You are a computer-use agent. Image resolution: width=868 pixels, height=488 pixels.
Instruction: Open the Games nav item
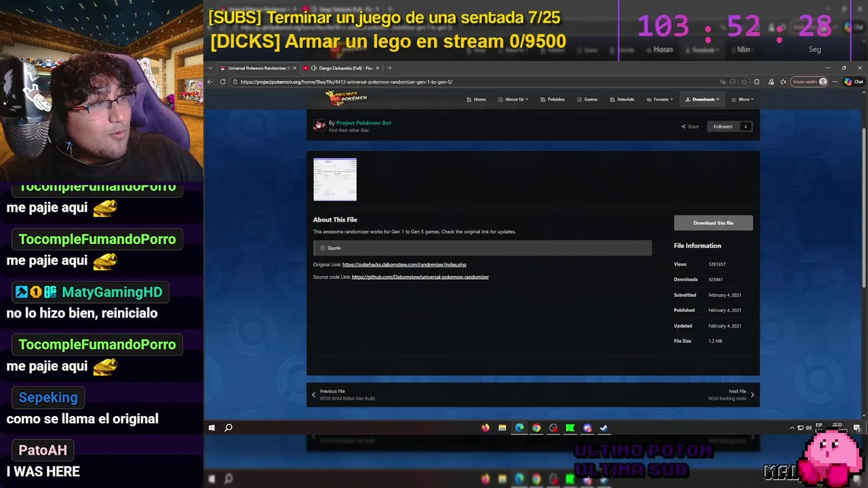pyautogui.click(x=587, y=100)
